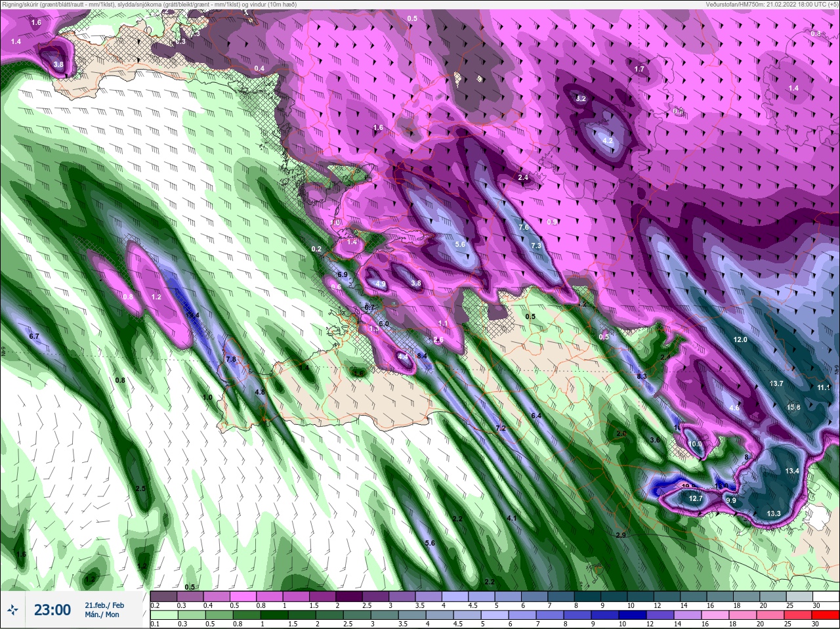This screenshot has height=629, width=840.
Task: Pick the dark mauve 0.2 snow legend swatch
Action: tap(163, 596)
